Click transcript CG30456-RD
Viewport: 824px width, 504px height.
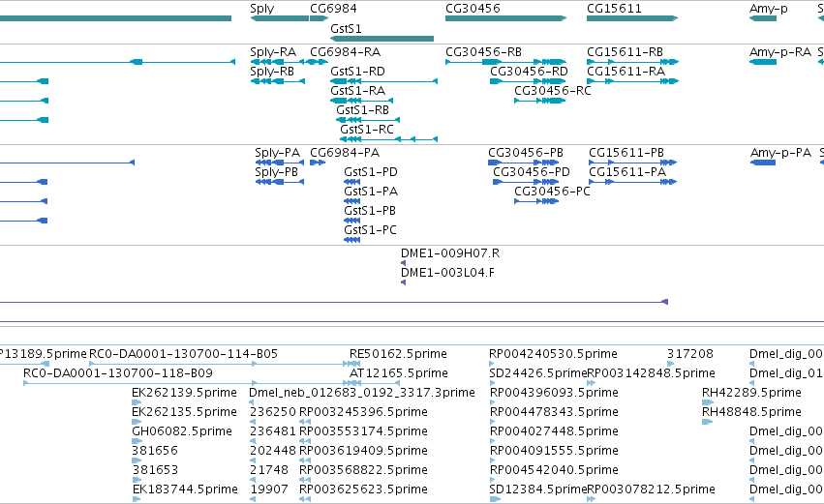click(530, 72)
